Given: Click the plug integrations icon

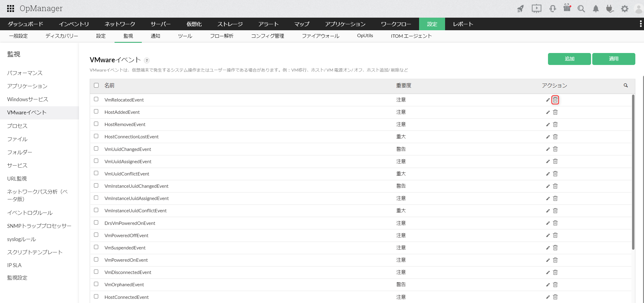Looking at the screenshot, I should click(x=610, y=9).
